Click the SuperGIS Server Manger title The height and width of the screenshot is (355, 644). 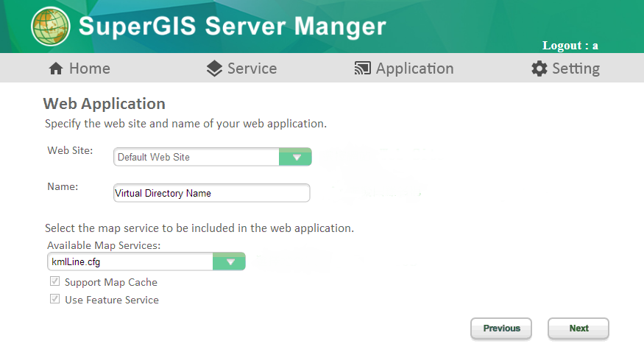233,27
